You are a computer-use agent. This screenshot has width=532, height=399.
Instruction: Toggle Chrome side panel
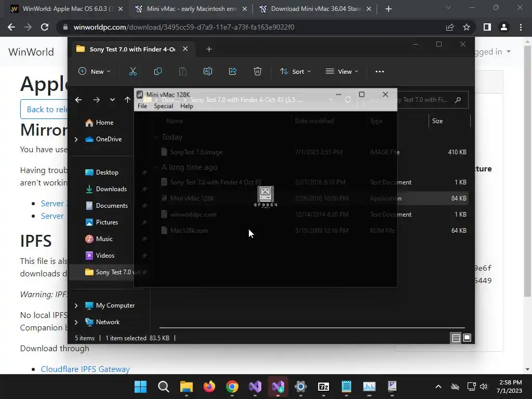click(x=487, y=28)
